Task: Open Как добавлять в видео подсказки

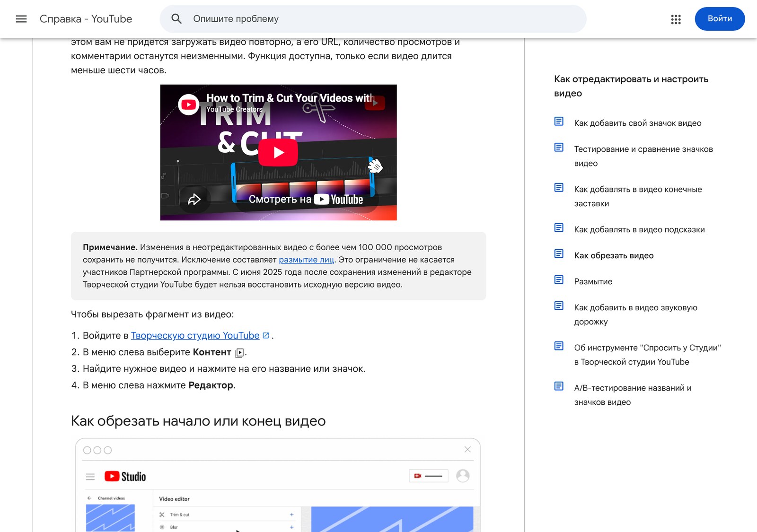Action: click(x=639, y=229)
